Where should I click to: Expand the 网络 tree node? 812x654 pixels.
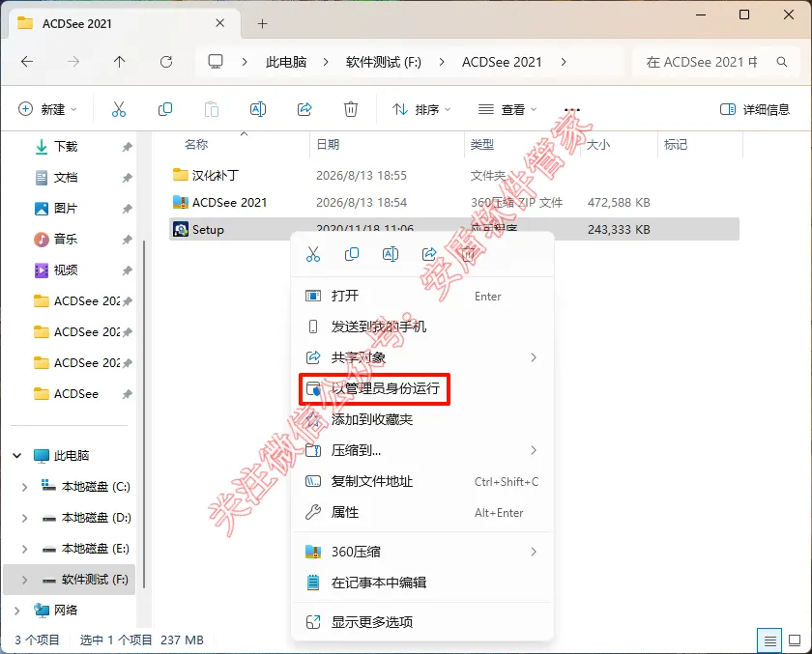17,611
